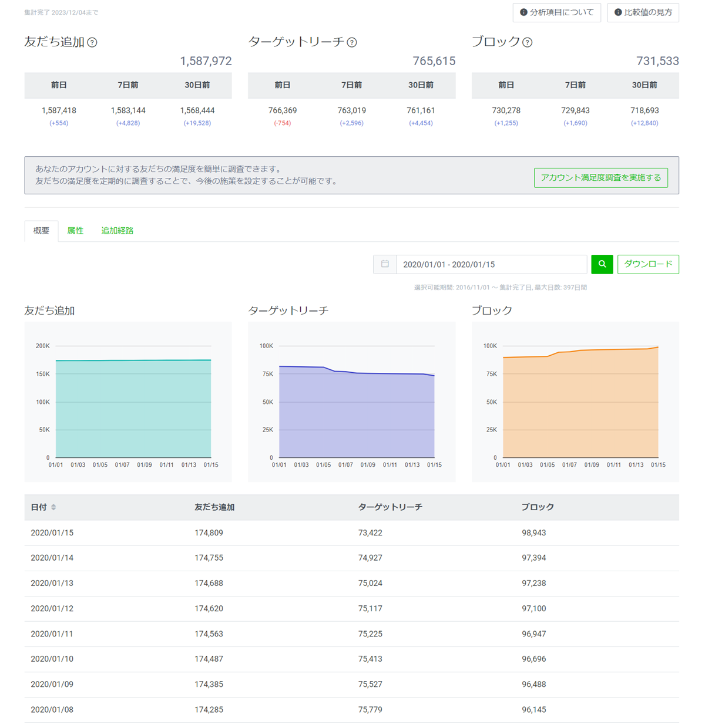Sort table using 日付 sort arrows
Viewport: 705px width, 728px height.
pyautogui.click(x=53, y=507)
